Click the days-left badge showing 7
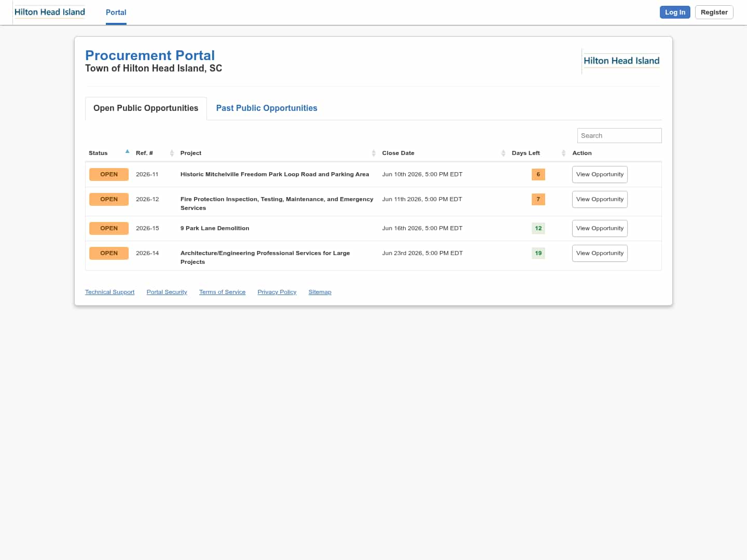The height and width of the screenshot is (560, 747). point(538,199)
